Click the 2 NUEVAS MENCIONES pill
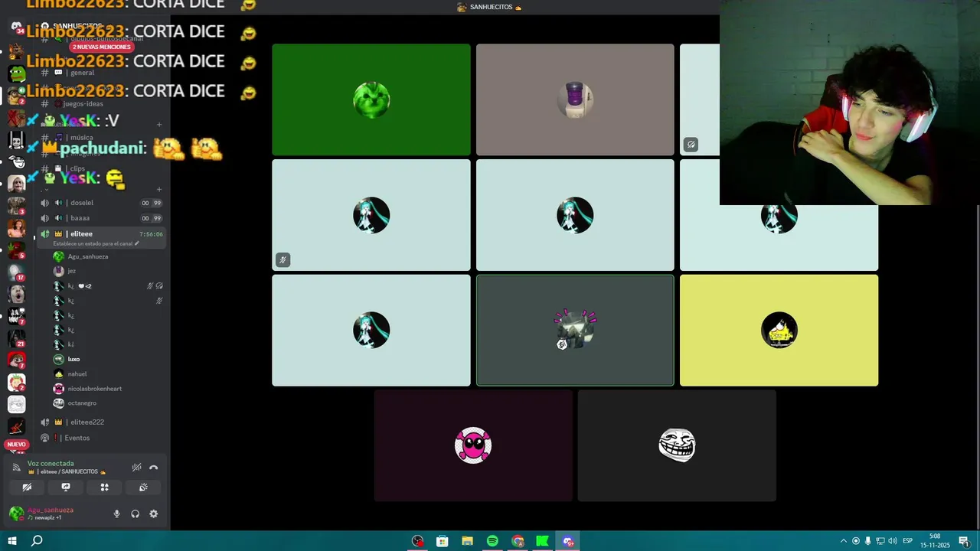The height and width of the screenshot is (551, 980). coord(101,47)
